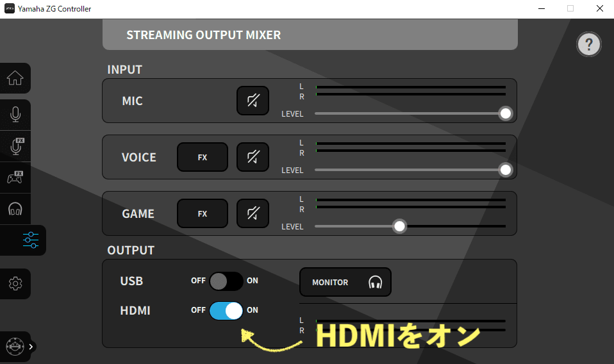Click the VOICE level slider handle

(x=506, y=170)
